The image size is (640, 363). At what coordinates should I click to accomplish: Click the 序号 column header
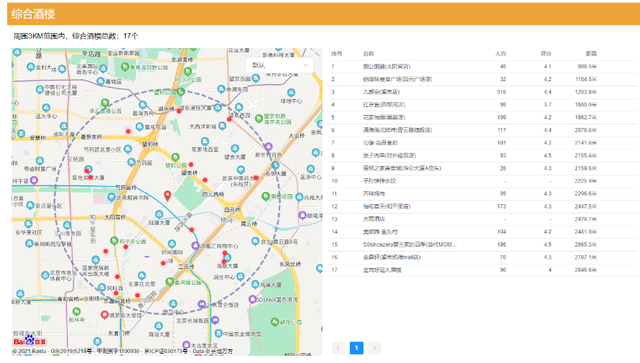(336, 53)
